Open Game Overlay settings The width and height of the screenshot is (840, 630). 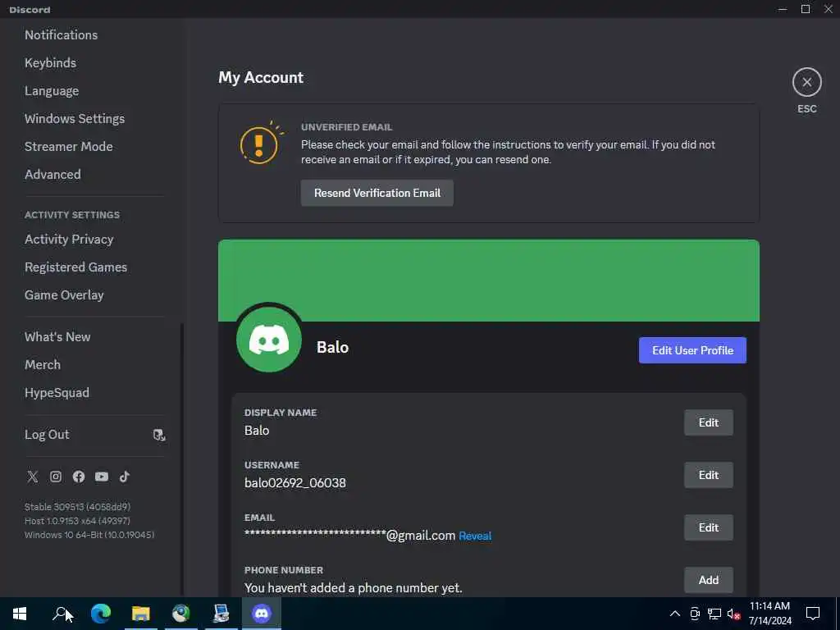[x=64, y=295]
